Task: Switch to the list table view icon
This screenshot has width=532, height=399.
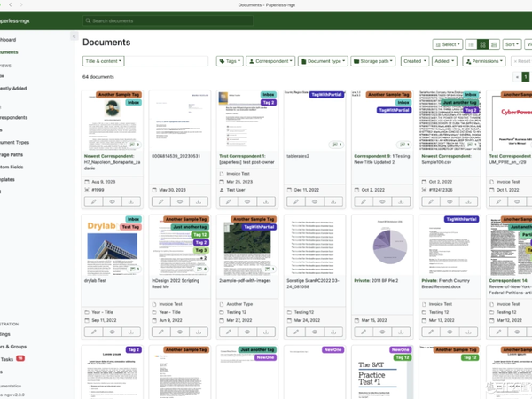Action: pyautogui.click(x=471, y=44)
